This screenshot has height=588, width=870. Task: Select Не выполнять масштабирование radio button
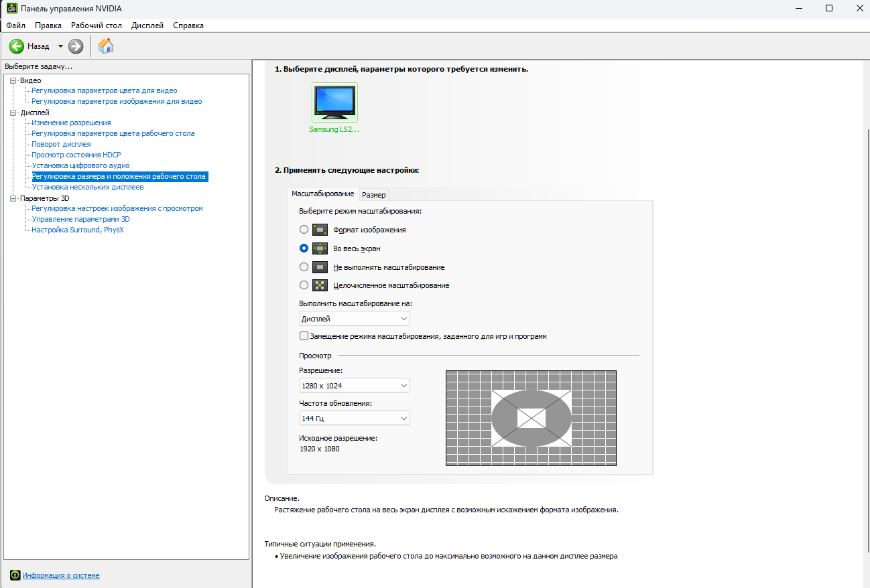(304, 267)
